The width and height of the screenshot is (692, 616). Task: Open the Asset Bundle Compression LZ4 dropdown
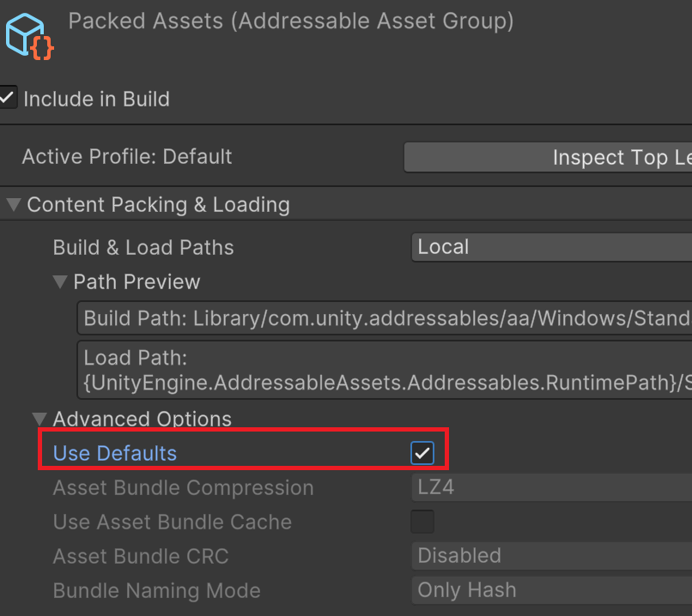coord(552,487)
